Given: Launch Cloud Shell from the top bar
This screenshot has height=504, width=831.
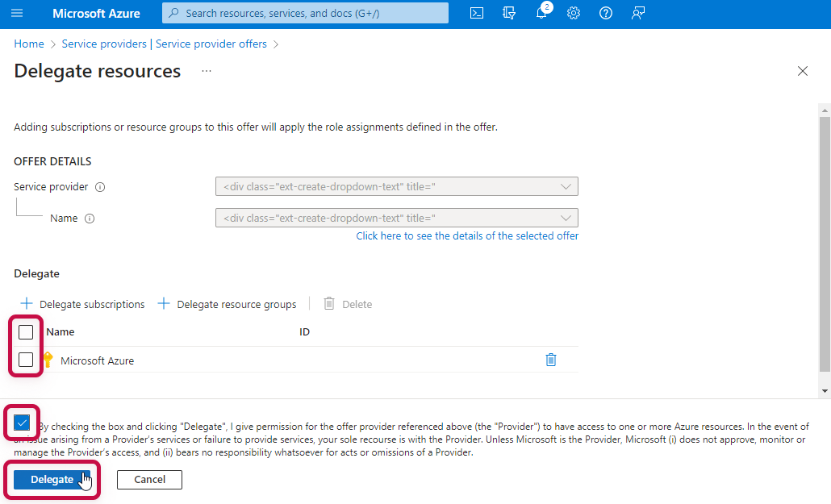Looking at the screenshot, I should (x=477, y=13).
